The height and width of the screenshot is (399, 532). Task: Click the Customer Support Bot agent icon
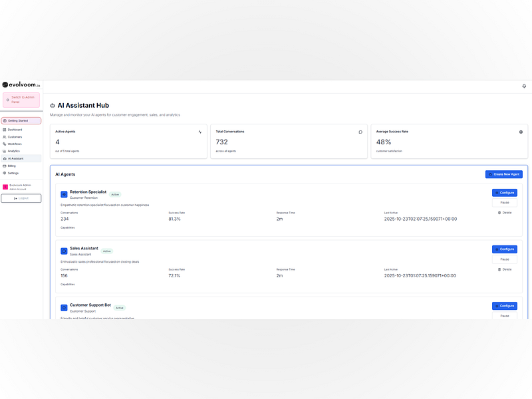(64, 308)
